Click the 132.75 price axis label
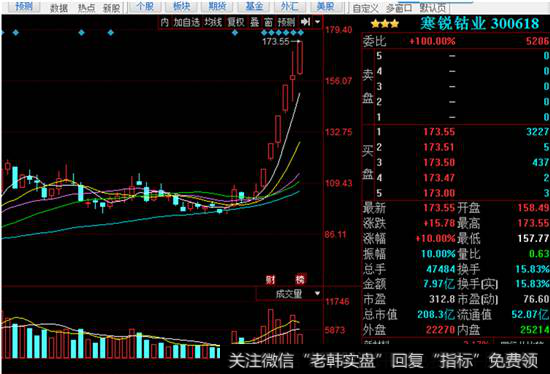 tap(338, 132)
